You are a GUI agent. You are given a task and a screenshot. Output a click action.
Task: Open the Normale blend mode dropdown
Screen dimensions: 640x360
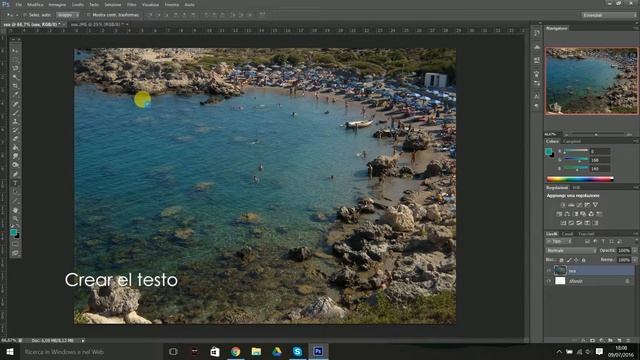[571, 250]
